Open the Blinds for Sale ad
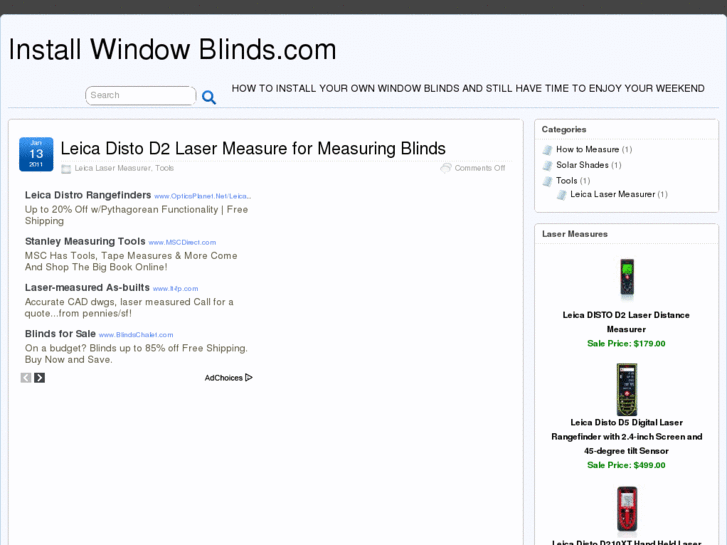 pyautogui.click(x=60, y=333)
